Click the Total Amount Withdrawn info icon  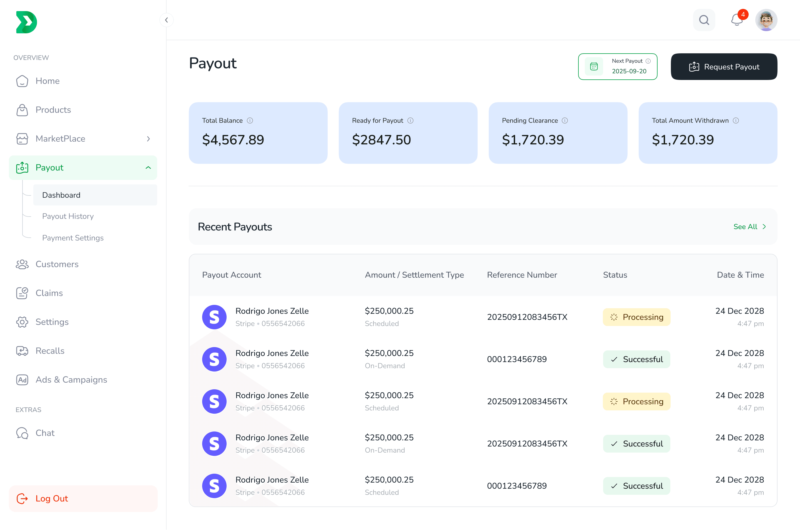[x=736, y=121]
